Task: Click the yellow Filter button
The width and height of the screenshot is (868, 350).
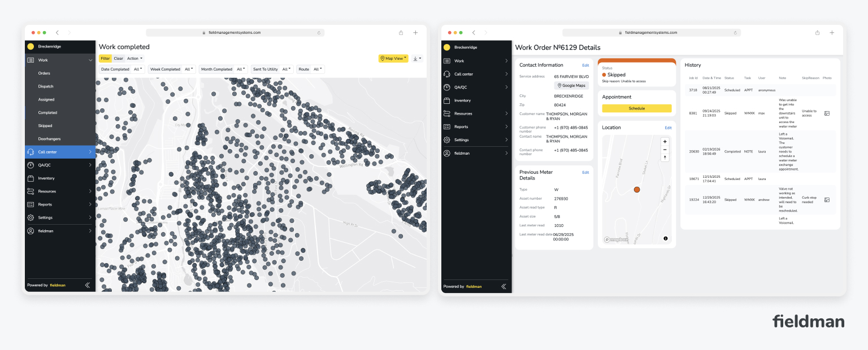Action: click(105, 58)
